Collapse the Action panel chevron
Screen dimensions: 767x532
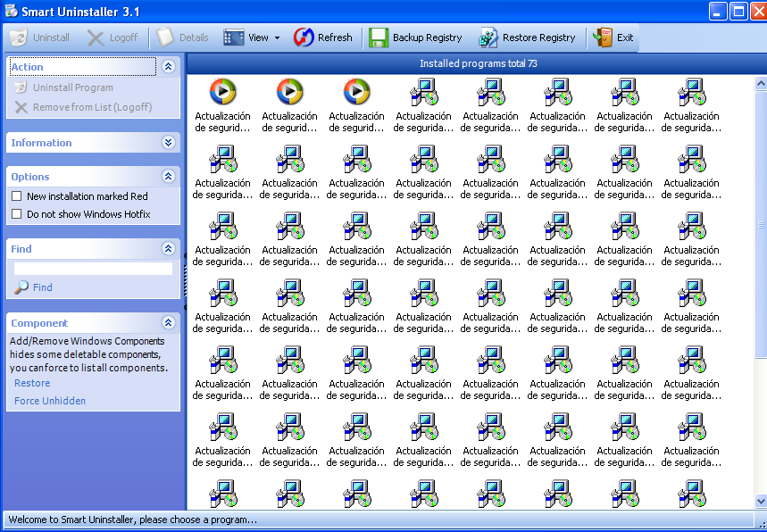tap(168, 66)
